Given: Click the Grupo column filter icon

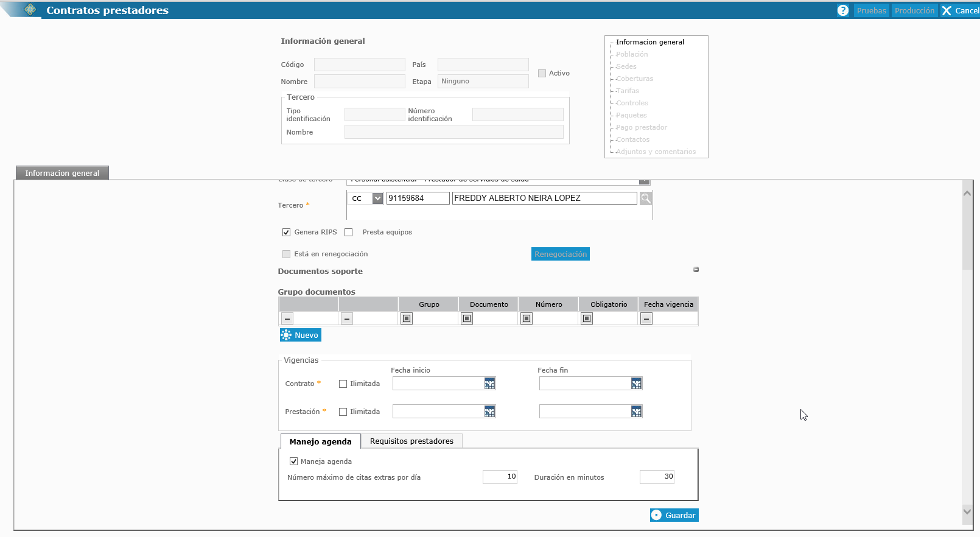Looking at the screenshot, I should pos(407,318).
